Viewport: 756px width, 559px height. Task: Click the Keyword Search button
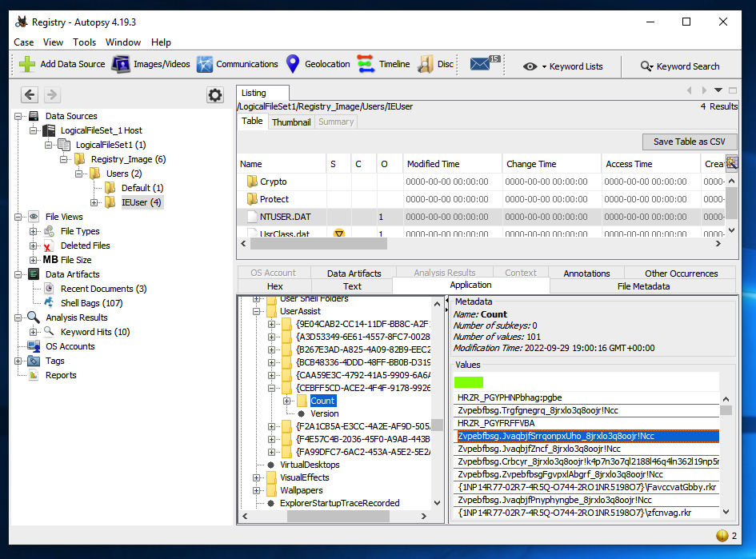(x=680, y=66)
